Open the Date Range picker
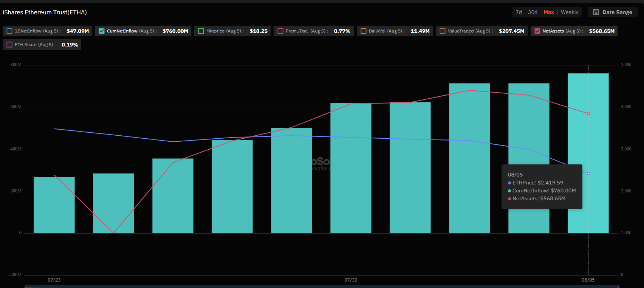Screen dimensions: 644x288 [617, 12]
